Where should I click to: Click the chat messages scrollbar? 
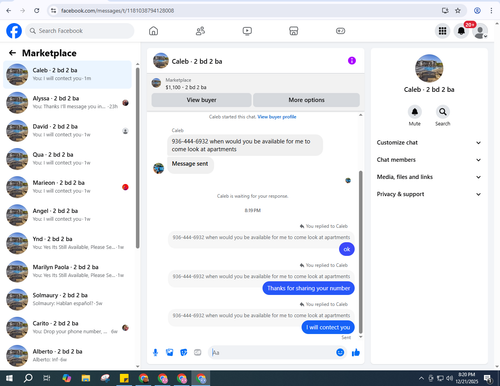coord(360,252)
